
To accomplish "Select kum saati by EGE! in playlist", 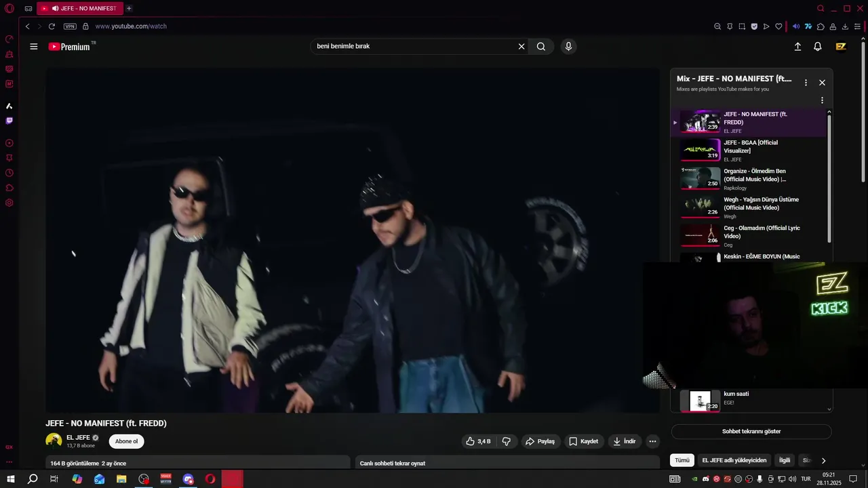I will (x=749, y=400).
